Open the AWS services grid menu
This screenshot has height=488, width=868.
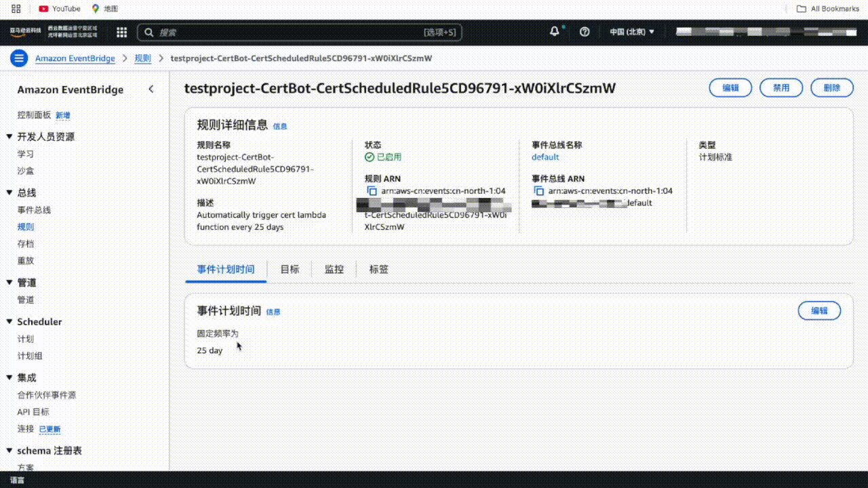pyautogui.click(x=122, y=32)
